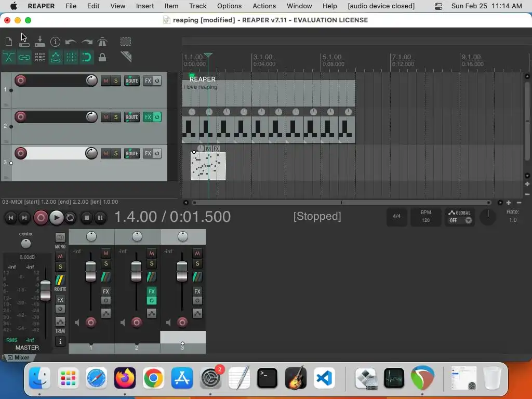Image resolution: width=532 pixels, height=399 pixels.
Task: Click the dotted rectangle toolbar icon
Action: pos(126,42)
